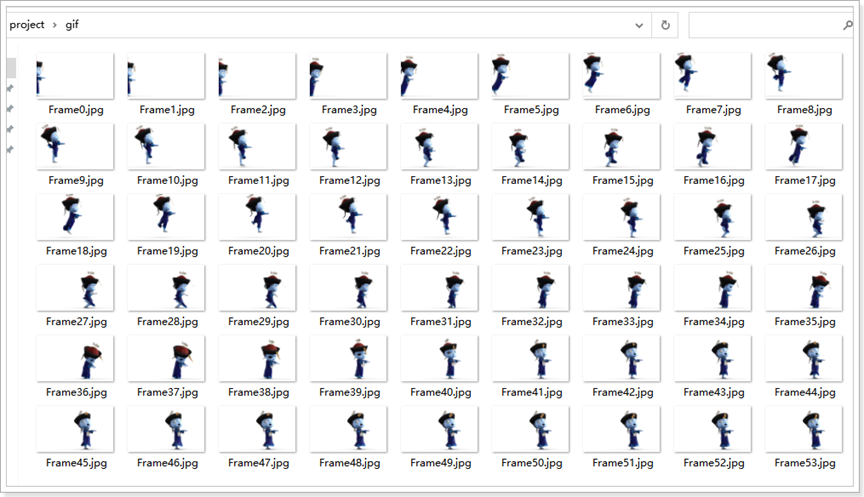The image size is (864, 497).
Task: Select the Frame47.jpg thumbnail
Action: pyautogui.click(x=257, y=429)
